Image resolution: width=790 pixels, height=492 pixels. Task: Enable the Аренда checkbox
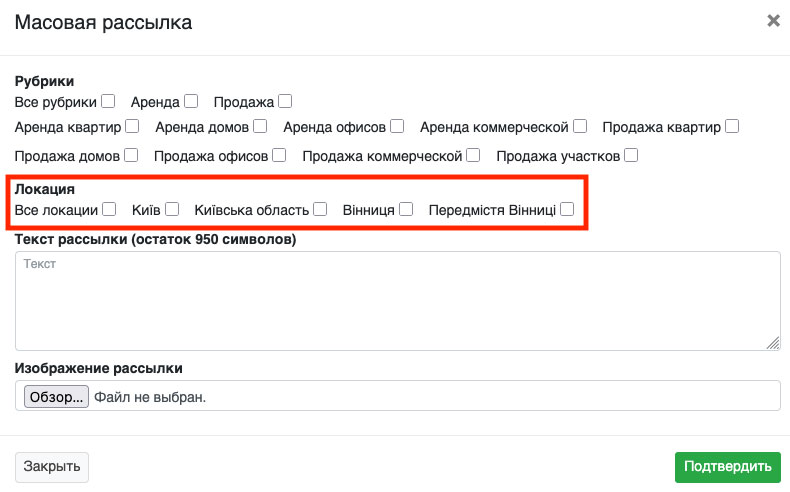(x=191, y=101)
